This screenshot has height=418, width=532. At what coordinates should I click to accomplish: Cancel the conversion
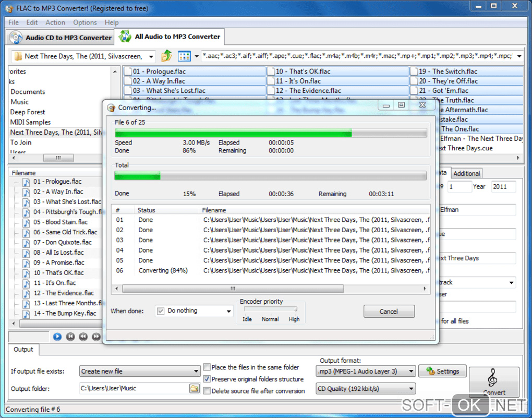point(389,312)
